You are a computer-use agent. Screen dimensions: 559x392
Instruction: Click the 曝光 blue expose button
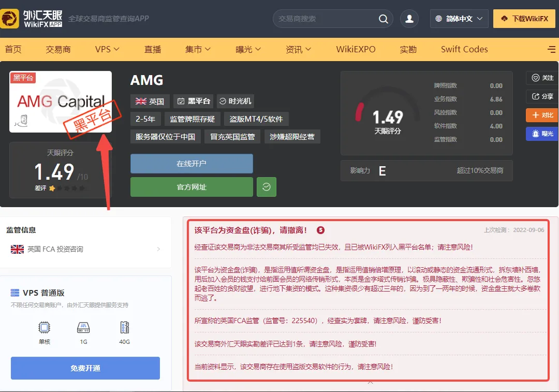click(x=542, y=134)
